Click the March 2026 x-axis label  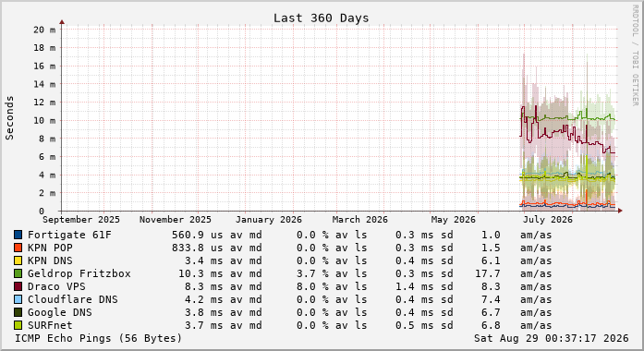[x=360, y=220]
